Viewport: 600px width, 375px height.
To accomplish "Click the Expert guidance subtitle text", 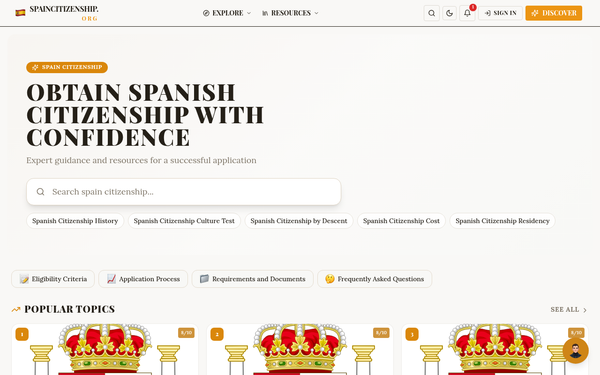I will pyautogui.click(x=141, y=160).
